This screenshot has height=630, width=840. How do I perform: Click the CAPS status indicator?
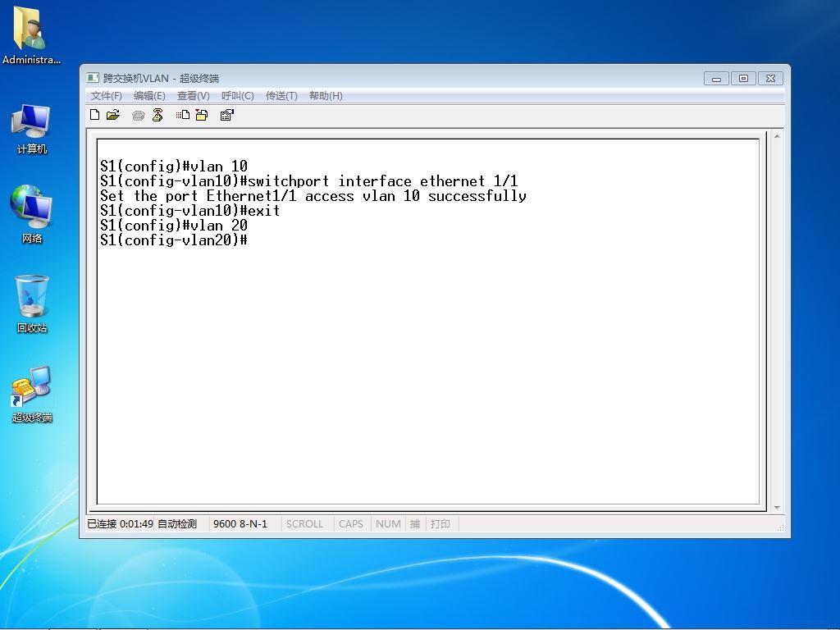(x=351, y=524)
